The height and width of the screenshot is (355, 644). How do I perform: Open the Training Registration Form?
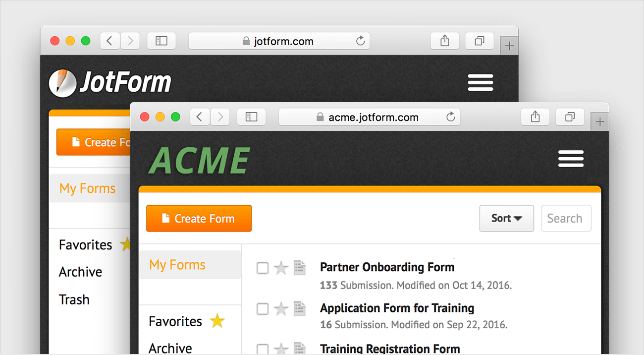(390, 349)
